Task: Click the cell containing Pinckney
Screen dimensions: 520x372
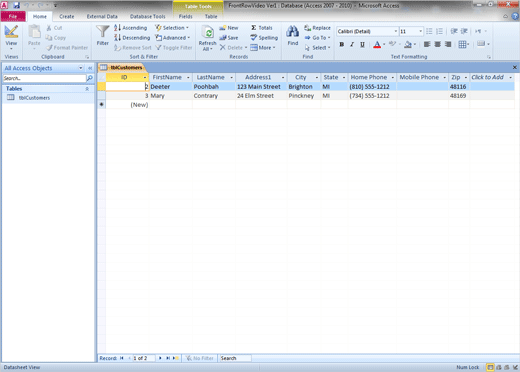Action: pyautogui.click(x=304, y=96)
